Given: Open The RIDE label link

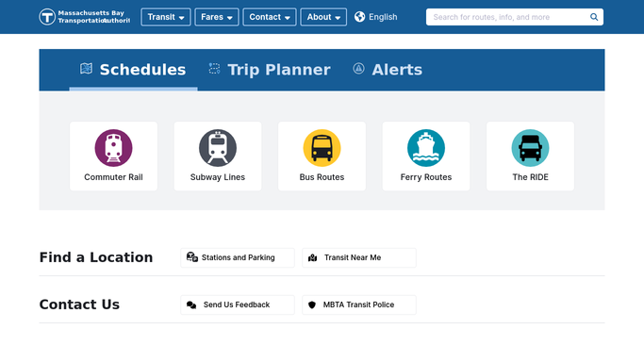Looking at the screenshot, I should 530,177.
